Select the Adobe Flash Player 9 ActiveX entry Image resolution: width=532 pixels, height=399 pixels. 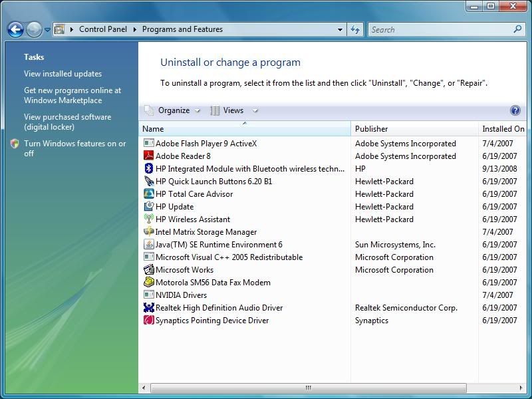pos(332,143)
